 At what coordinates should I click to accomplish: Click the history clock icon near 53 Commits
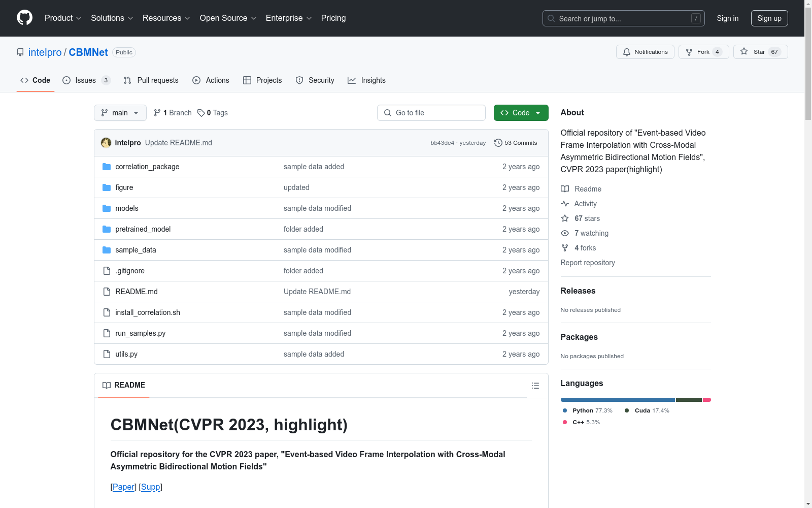point(498,143)
